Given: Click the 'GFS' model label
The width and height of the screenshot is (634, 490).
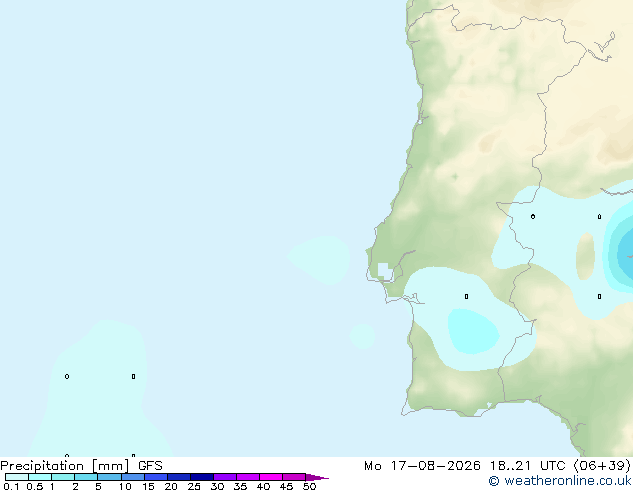Looking at the screenshot, I should [150, 466].
